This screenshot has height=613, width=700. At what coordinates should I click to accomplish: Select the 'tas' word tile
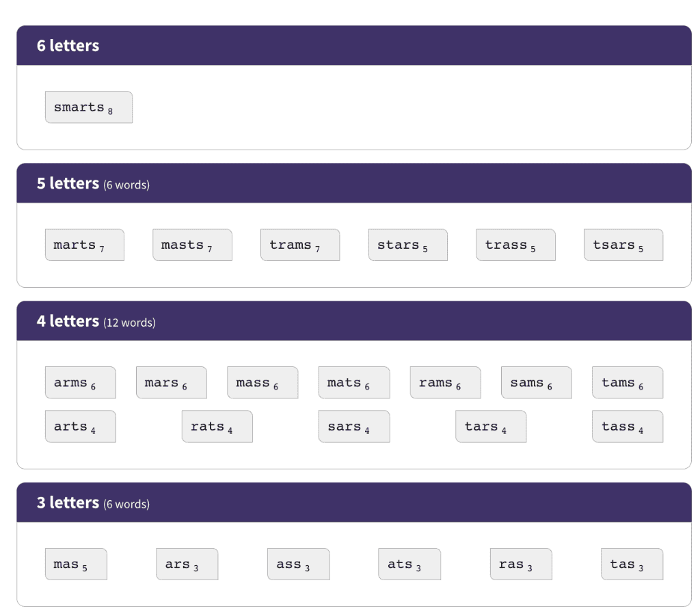[x=632, y=564]
